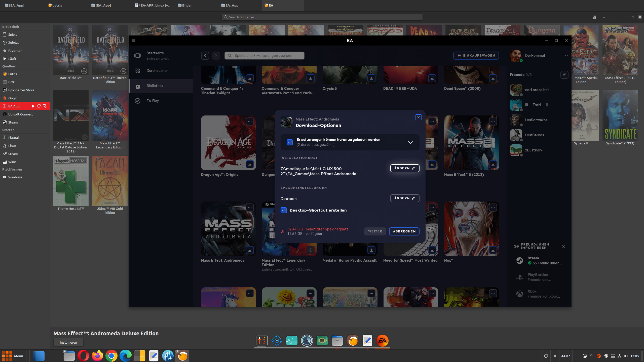Click the hamburger menu in EA window

point(134,40)
